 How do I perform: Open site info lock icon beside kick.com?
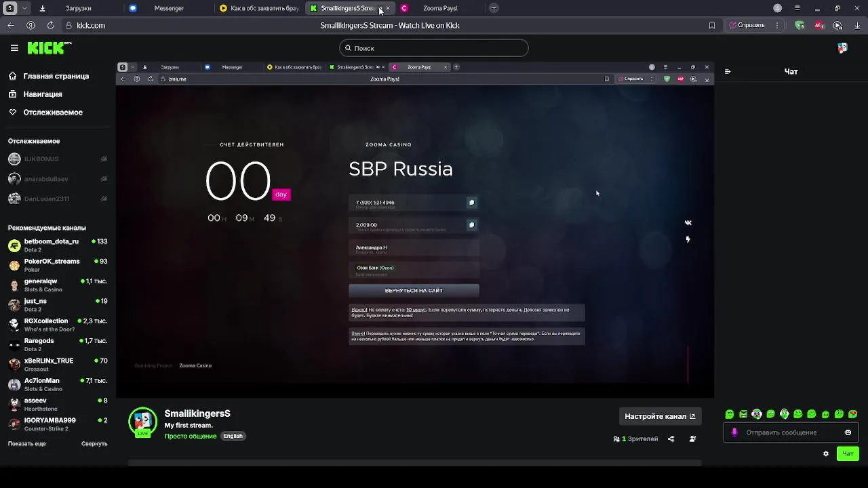(69, 25)
